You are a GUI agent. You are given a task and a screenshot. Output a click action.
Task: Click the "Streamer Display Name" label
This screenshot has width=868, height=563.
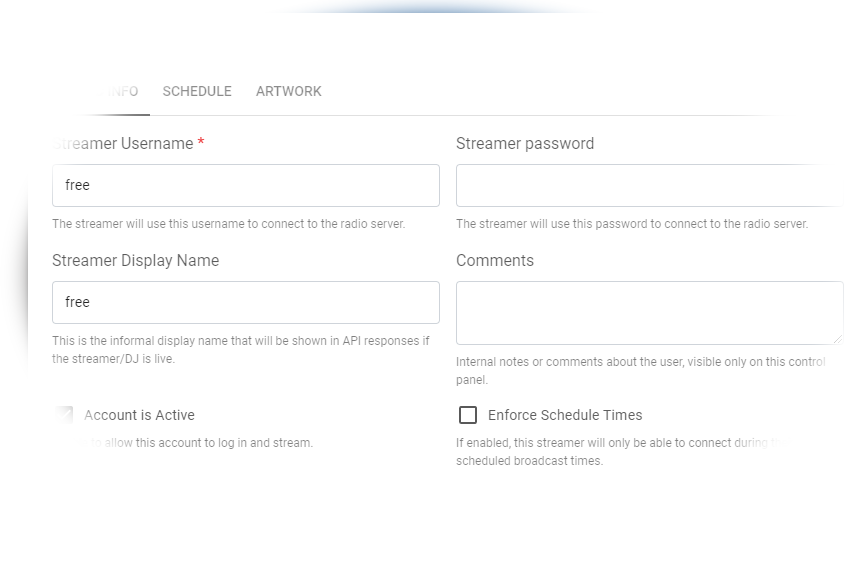135,260
